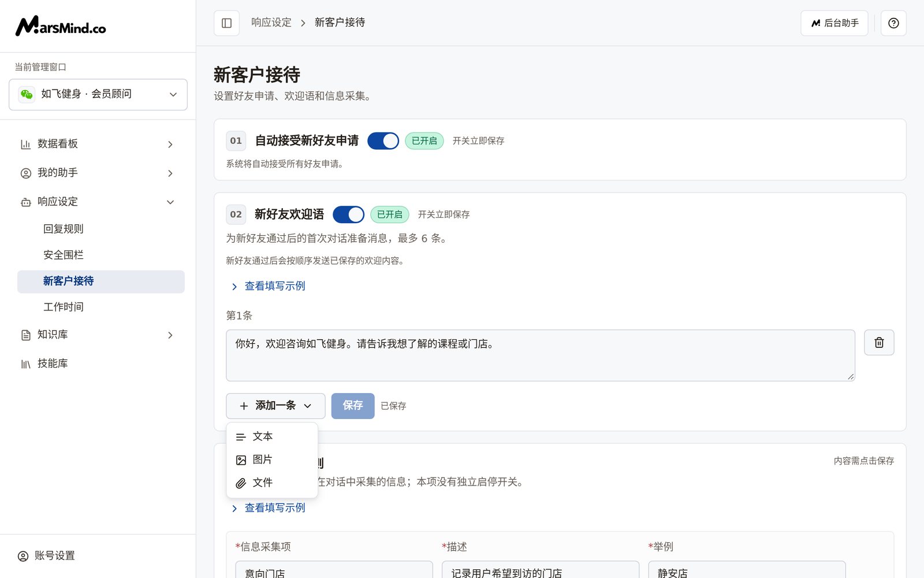Expand 查看填写示例 under 新好友欢迎语
This screenshot has width=924, height=578.
point(269,286)
